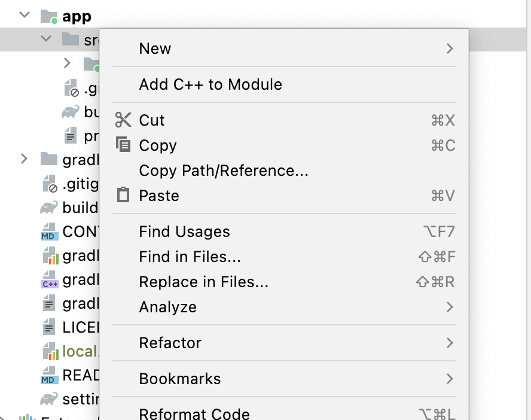Select Copy Path/Reference... menu entry
Viewport: 531px width, 420px height.
click(x=224, y=171)
